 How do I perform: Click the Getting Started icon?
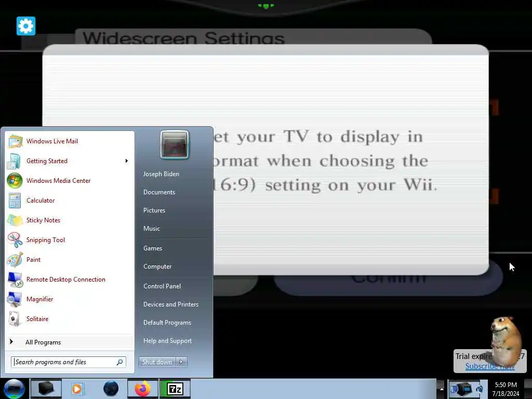click(14, 161)
